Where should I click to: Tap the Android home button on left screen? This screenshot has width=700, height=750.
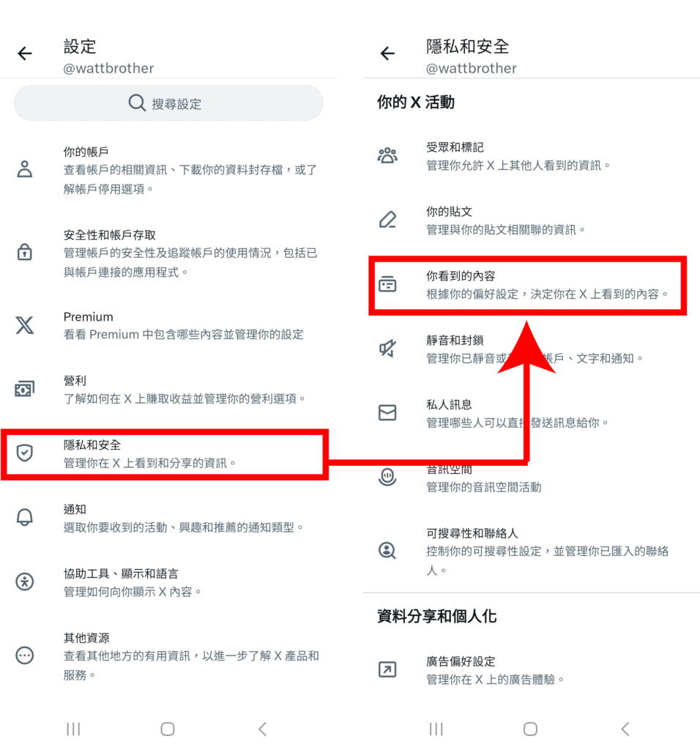[168, 729]
